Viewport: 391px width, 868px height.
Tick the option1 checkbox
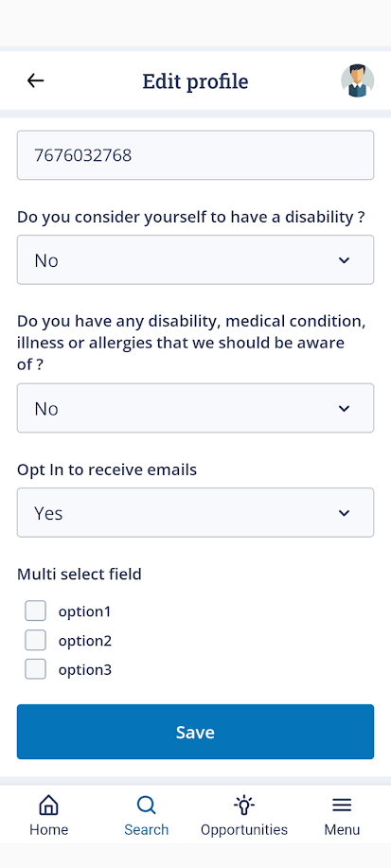point(35,611)
